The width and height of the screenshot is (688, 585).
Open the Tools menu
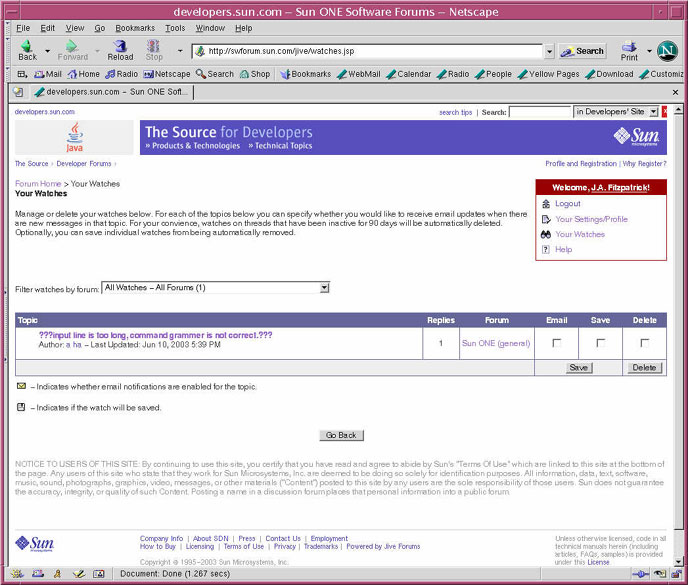coord(175,28)
